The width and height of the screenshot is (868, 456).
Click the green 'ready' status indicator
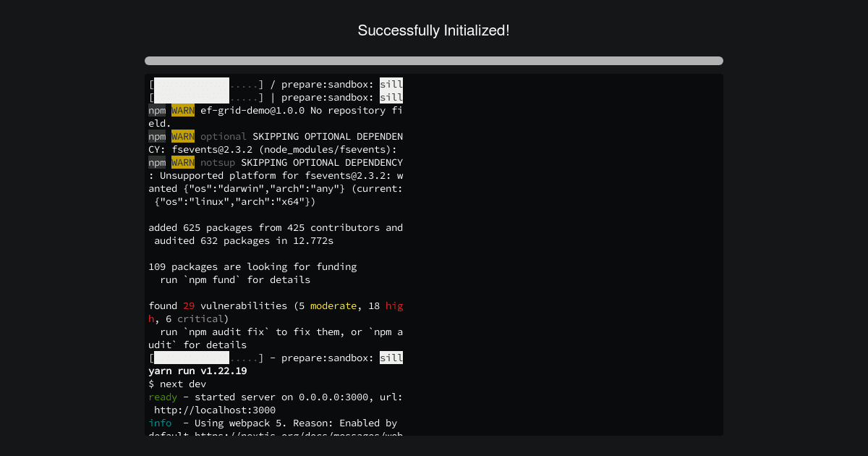click(162, 397)
